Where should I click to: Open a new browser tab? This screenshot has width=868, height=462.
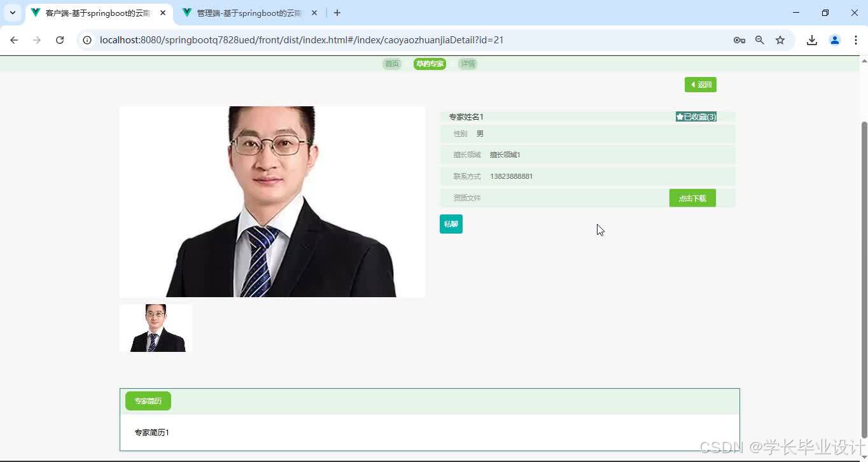pyautogui.click(x=337, y=13)
